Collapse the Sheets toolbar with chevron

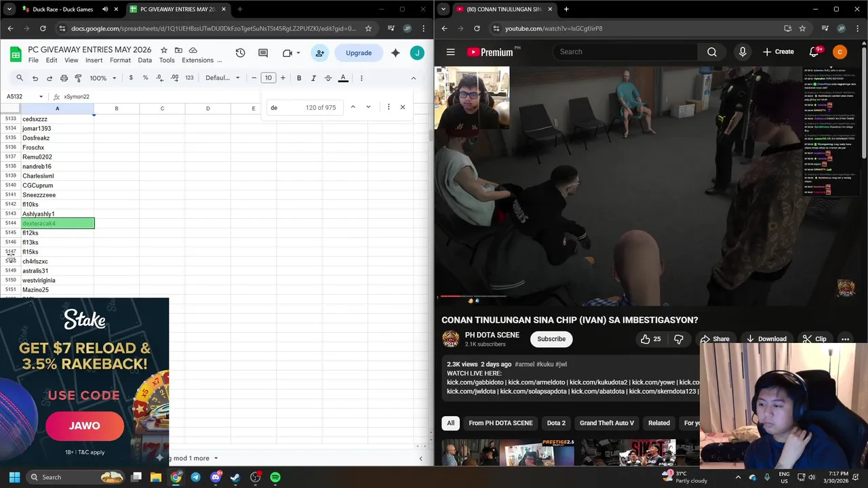[x=414, y=78]
